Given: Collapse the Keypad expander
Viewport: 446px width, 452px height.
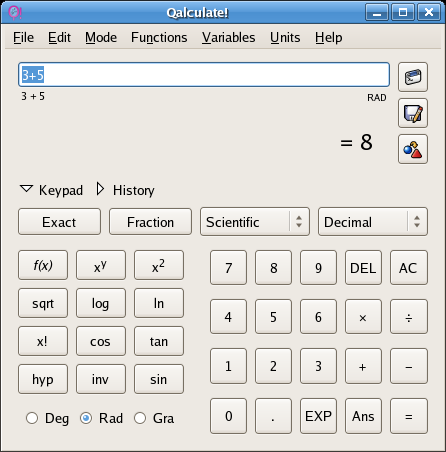Looking at the screenshot, I should (51, 190).
